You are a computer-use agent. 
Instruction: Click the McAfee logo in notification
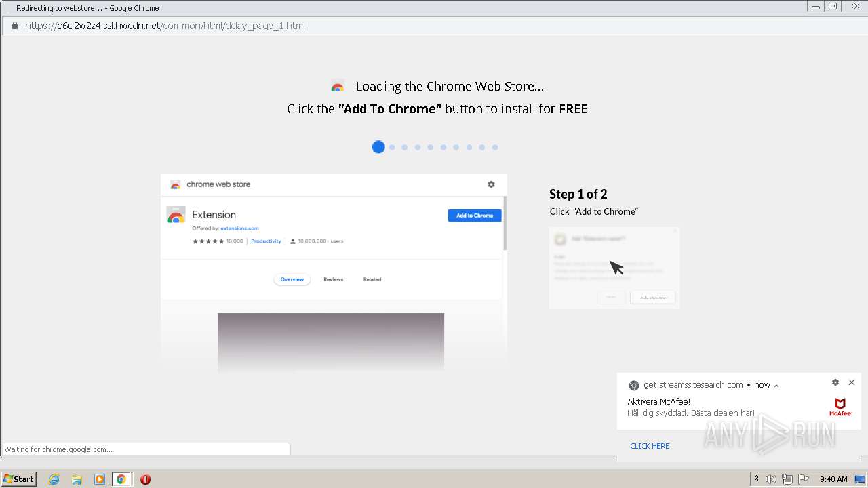(x=840, y=407)
